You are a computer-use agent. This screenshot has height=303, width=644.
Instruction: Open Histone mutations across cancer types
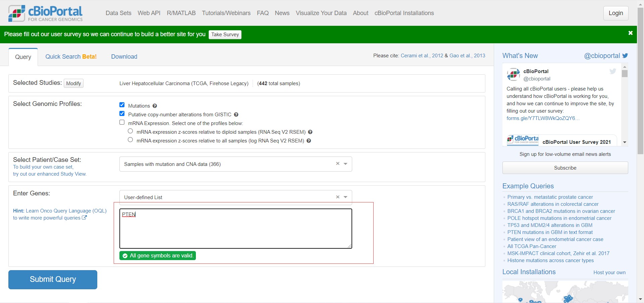pyautogui.click(x=550, y=260)
